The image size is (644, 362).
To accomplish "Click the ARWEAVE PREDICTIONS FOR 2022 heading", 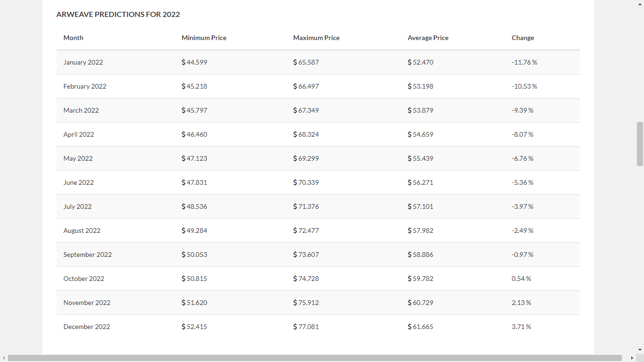I will [x=118, y=14].
